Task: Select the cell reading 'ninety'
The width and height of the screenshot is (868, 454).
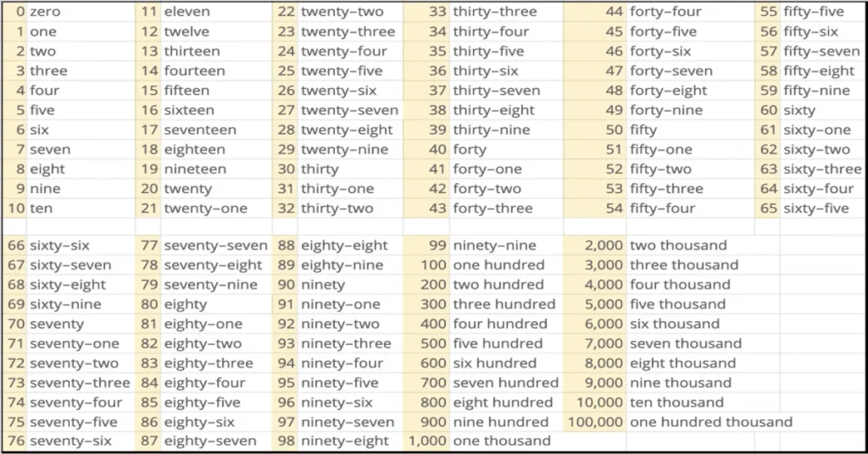Action: pos(323,285)
